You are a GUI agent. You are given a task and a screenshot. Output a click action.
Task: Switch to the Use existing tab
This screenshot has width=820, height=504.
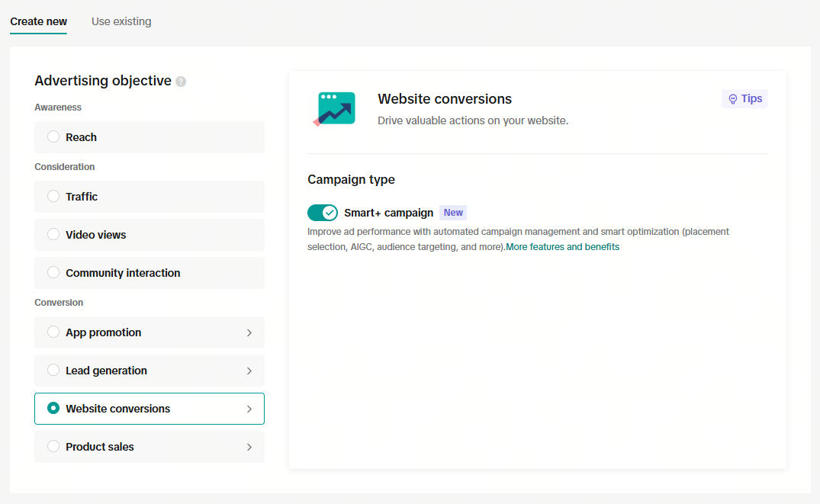point(121,21)
